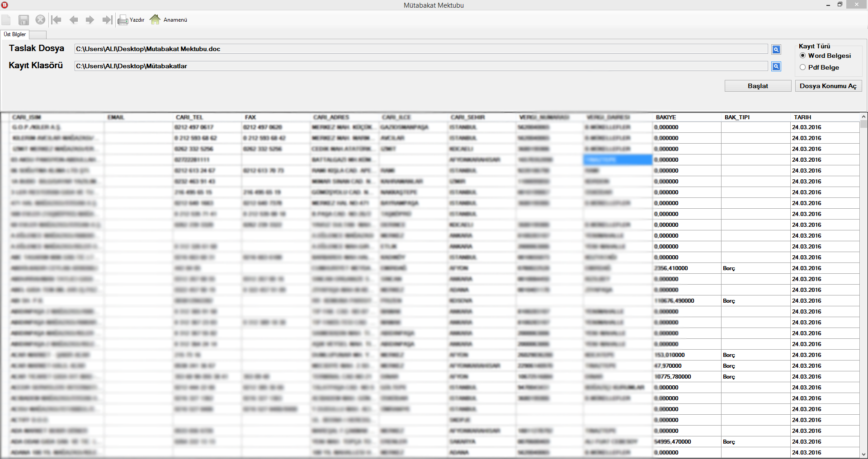Click the BAKIYE column header
The image size is (868, 459).
click(x=666, y=117)
